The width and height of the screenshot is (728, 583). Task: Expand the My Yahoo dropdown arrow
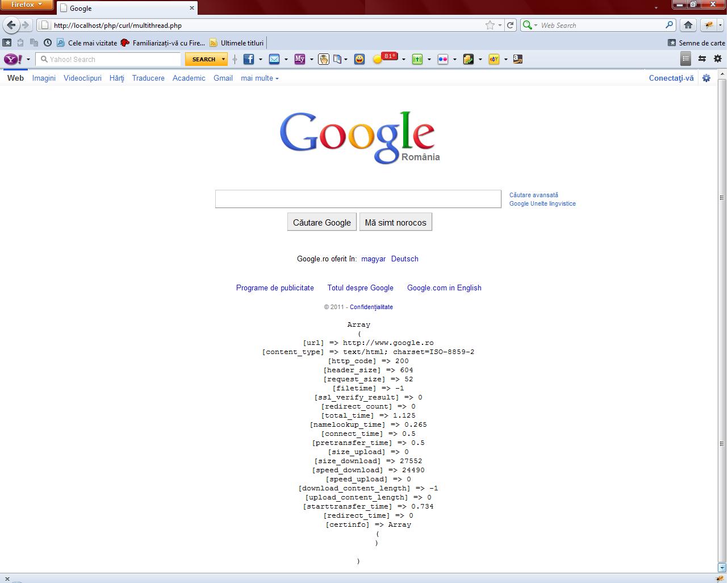tap(312, 59)
